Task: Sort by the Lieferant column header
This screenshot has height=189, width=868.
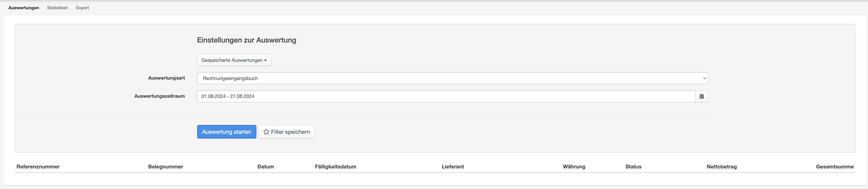Action: pos(453,167)
